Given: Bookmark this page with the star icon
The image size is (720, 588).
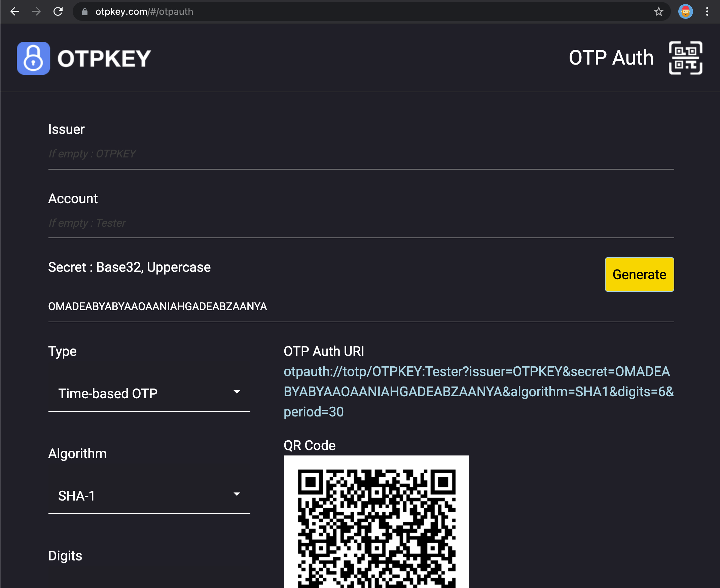Looking at the screenshot, I should 658,11.
